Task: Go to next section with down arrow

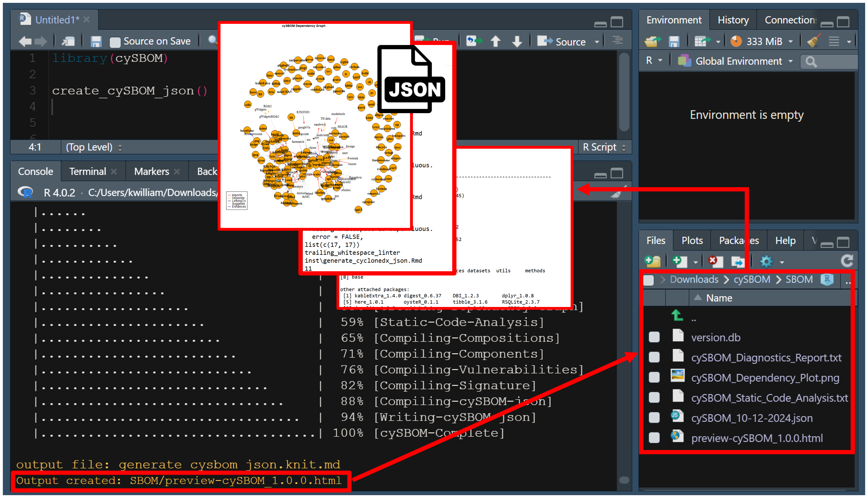Action: pyautogui.click(x=517, y=41)
